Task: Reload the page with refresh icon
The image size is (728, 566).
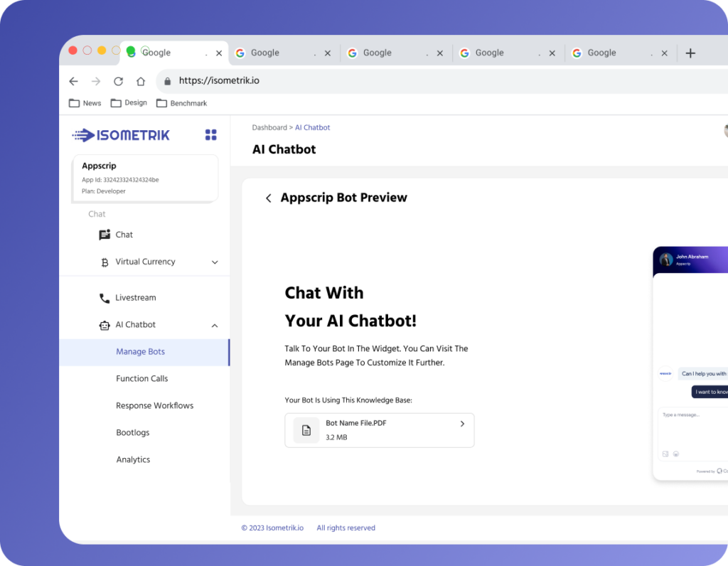Action: 119,81
